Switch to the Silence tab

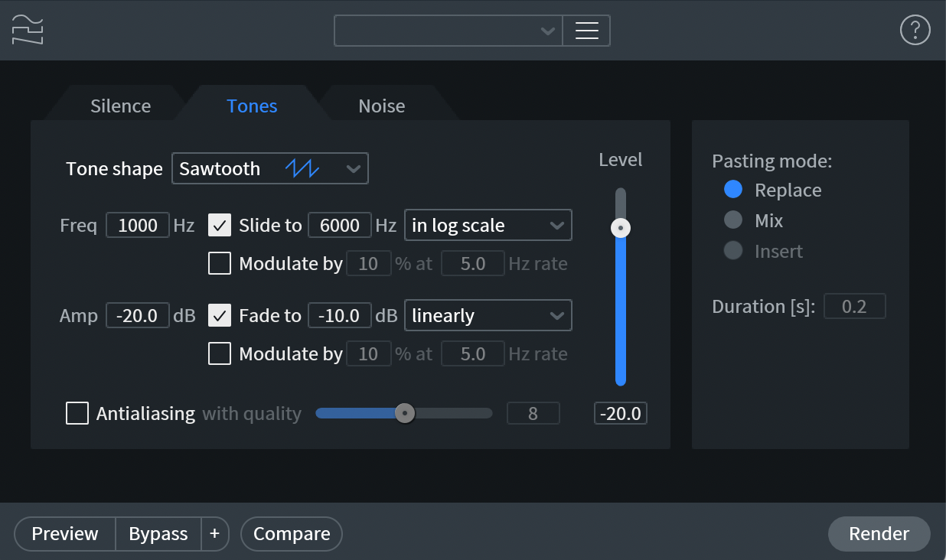pos(120,106)
